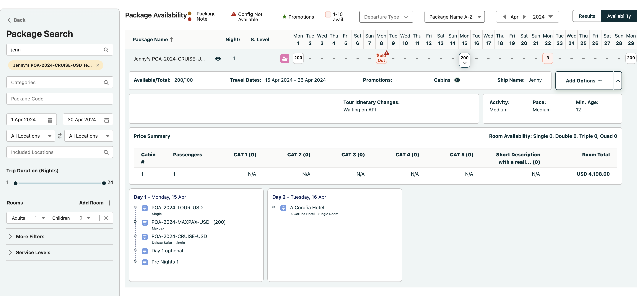This screenshot has width=644, height=296.
Task: Open the first All Locations dropdown
Action: point(31,136)
